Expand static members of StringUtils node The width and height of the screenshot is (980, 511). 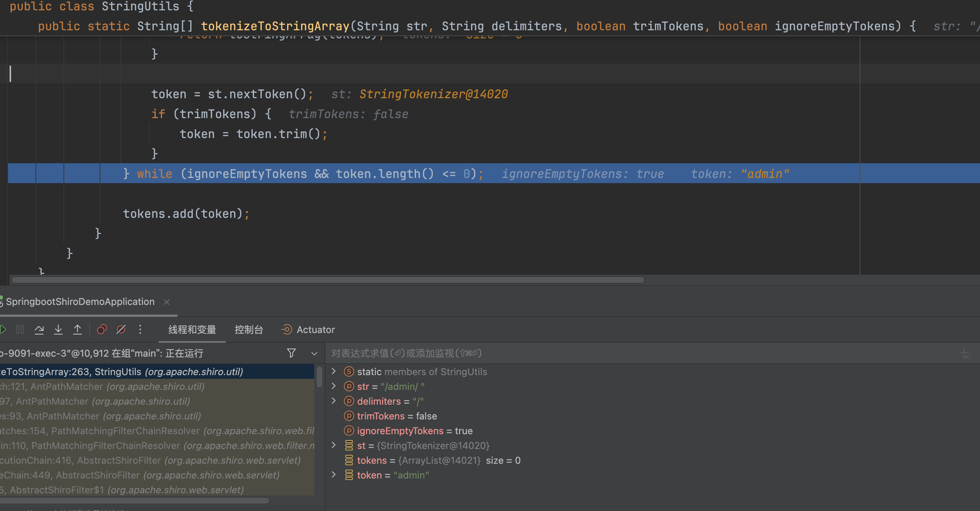(334, 371)
